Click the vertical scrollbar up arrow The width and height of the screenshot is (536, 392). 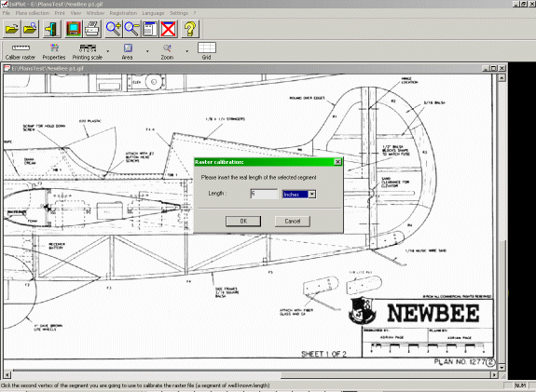(502, 78)
